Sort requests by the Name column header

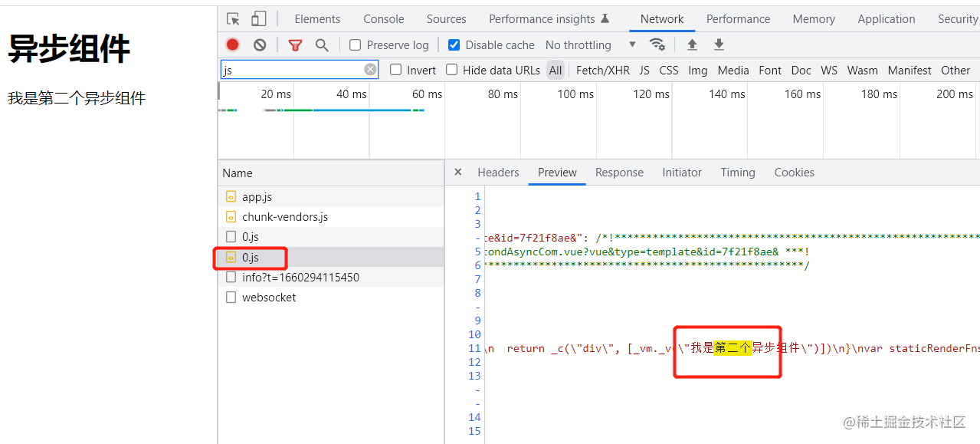pos(331,173)
